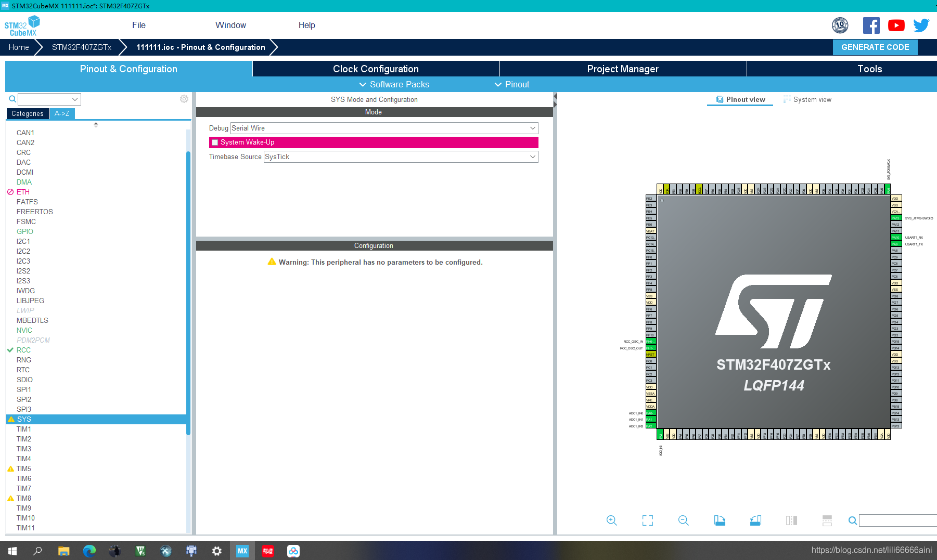
Task: Click the peripheral list scrollbar
Action: click(188, 293)
